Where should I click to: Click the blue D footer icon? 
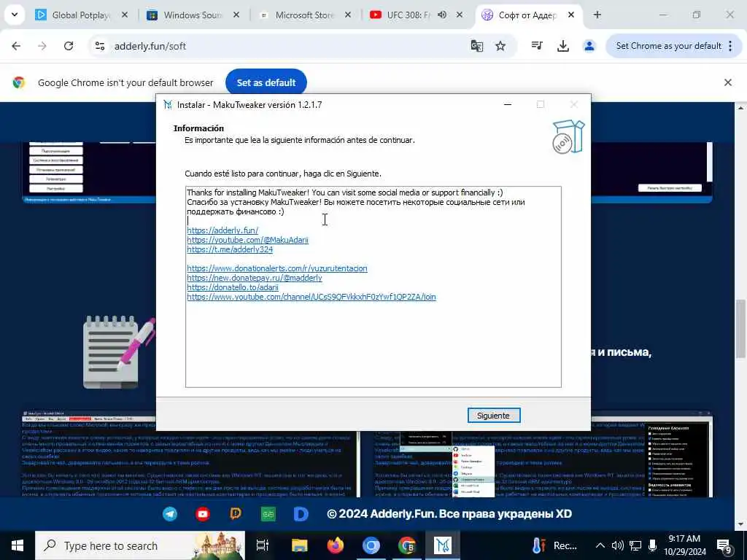coord(301,514)
